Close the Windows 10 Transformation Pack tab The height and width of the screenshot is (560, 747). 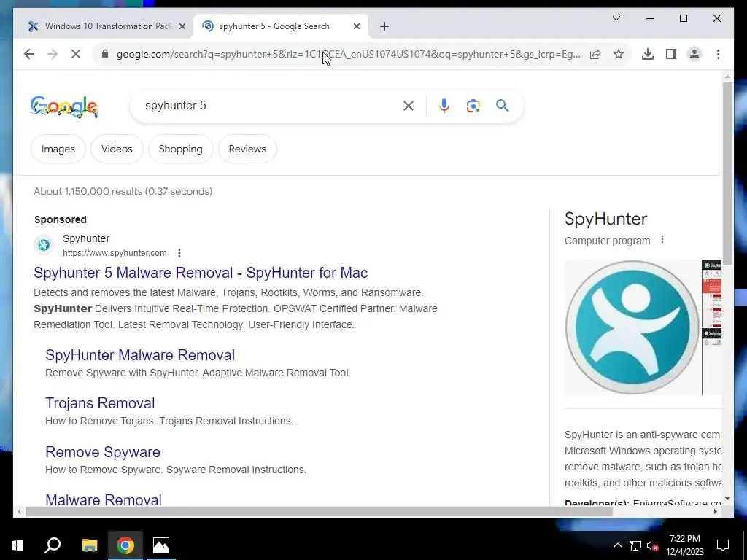tap(182, 27)
